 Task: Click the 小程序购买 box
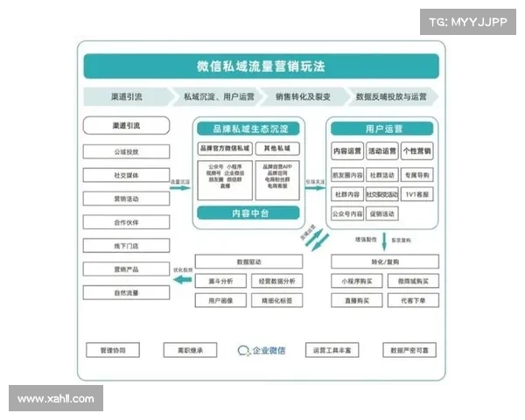pos(357,281)
